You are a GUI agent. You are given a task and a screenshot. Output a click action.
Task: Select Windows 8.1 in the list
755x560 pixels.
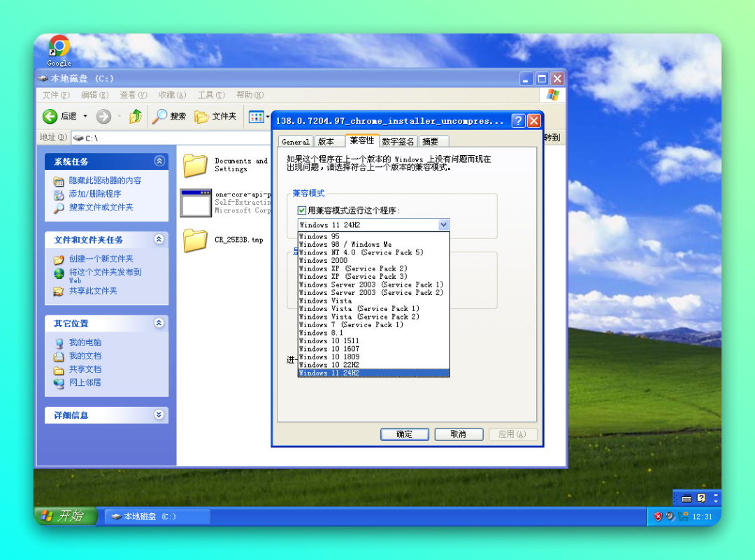click(373, 333)
